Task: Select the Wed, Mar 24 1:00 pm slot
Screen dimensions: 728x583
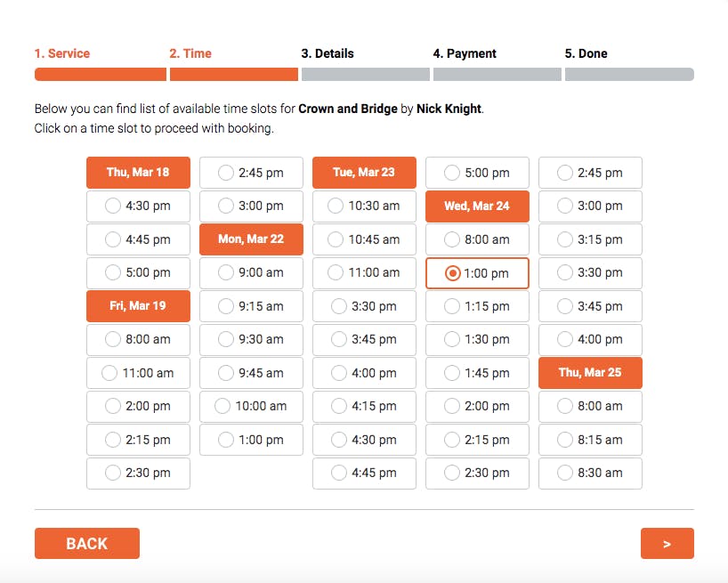Action: click(x=477, y=273)
